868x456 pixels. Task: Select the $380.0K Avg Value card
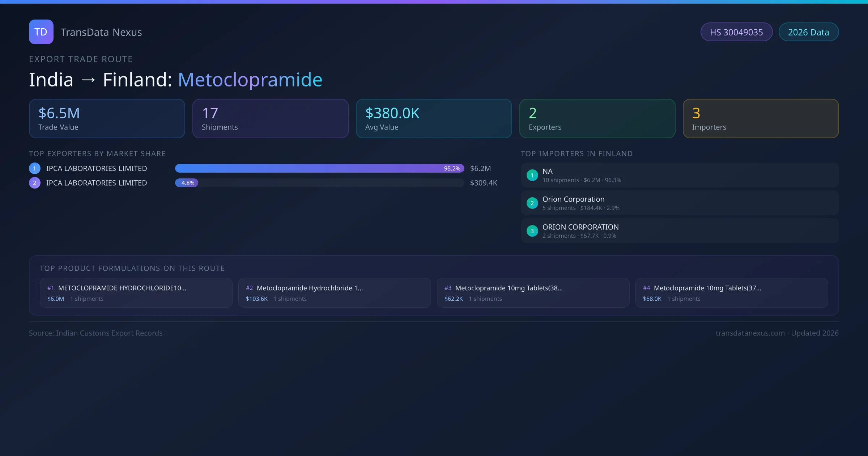tap(434, 119)
